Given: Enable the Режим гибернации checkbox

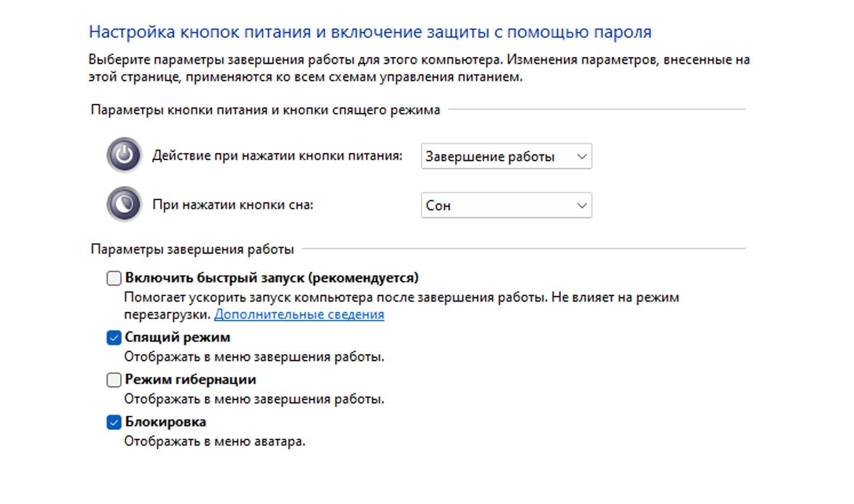Looking at the screenshot, I should point(114,380).
